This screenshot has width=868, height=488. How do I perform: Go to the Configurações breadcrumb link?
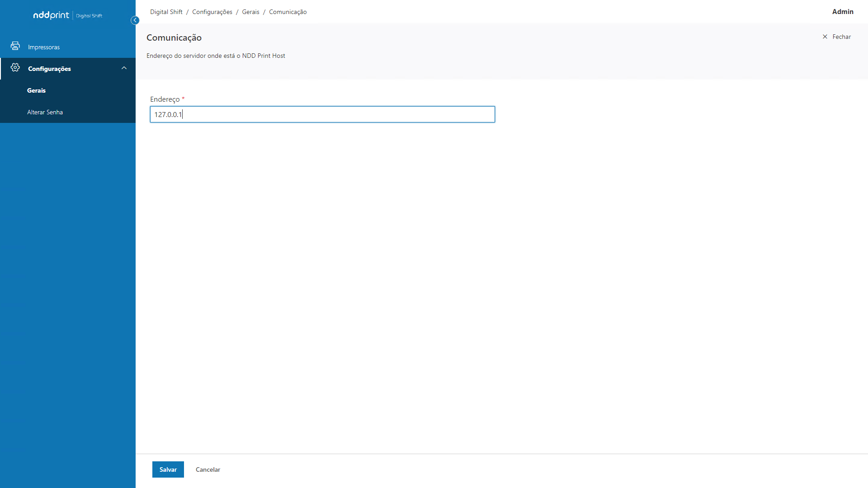(x=212, y=12)
